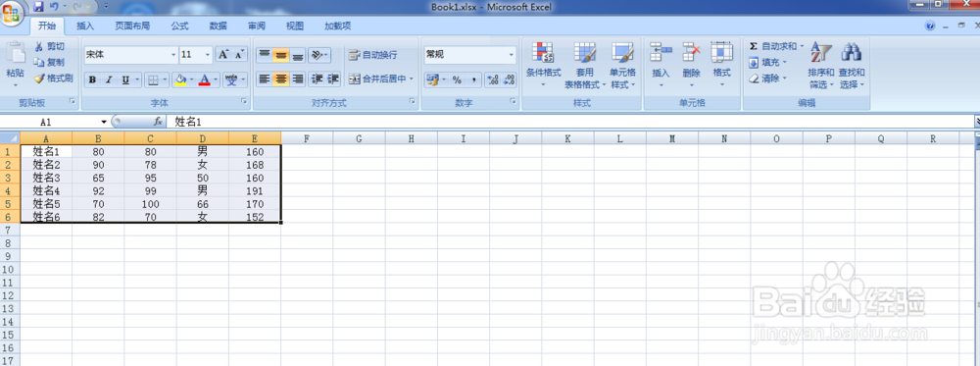Click Merge and Center (合并后居中)
The image size is (980, 366).
(x=380, y=78)
